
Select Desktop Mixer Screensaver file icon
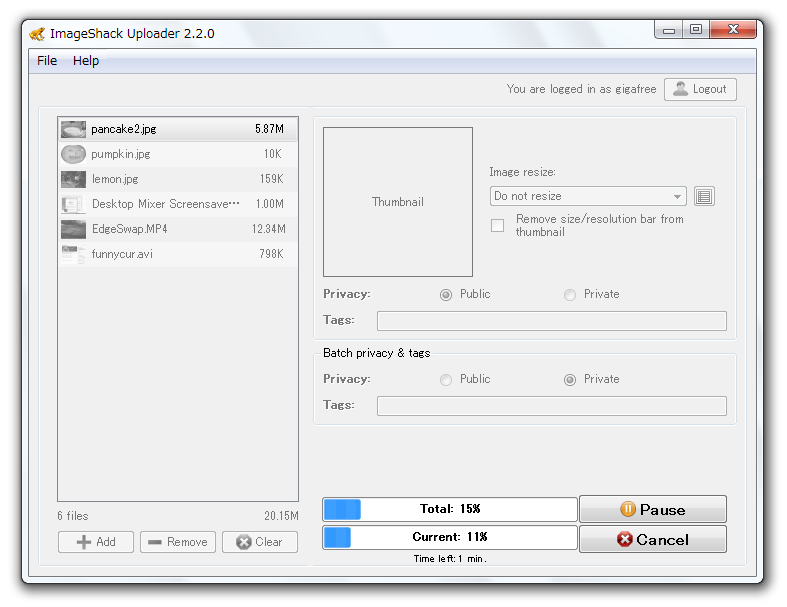[73, 204]
